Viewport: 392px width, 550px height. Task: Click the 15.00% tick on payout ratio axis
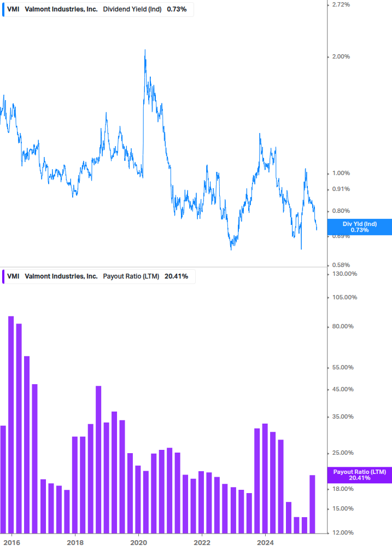pyautogui.click(x=343, y=508)
